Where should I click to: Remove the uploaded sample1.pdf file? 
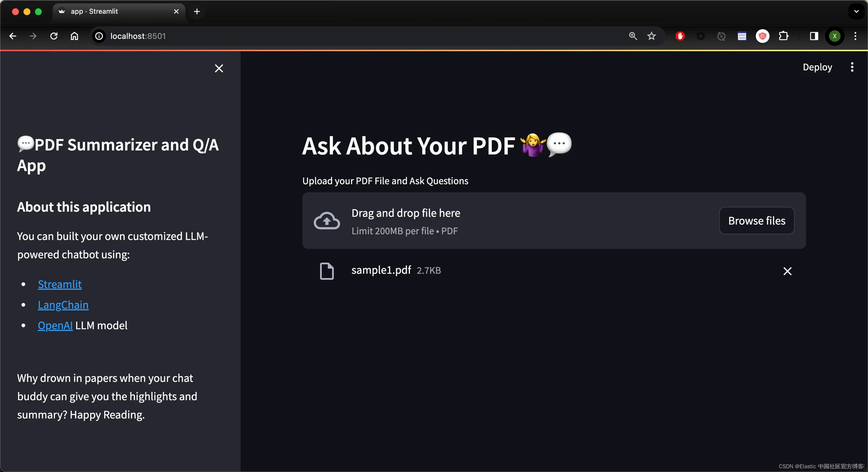787,271
